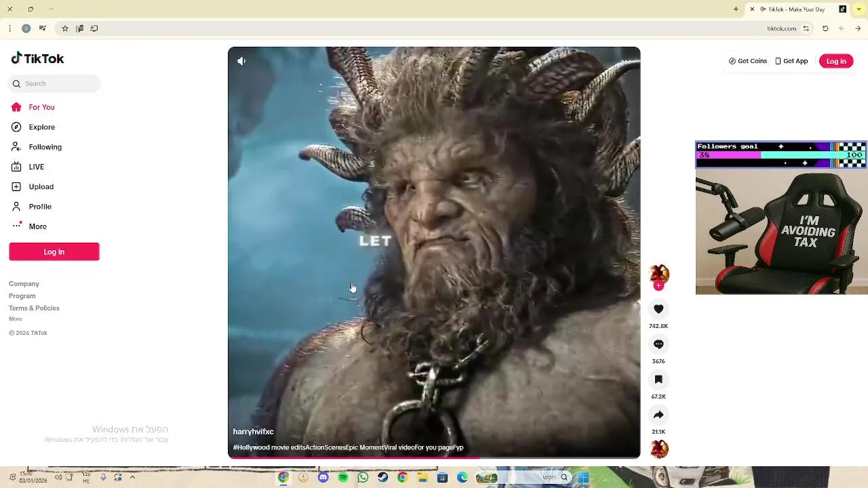
Task: Click the harryhvifxc username
Action: [x=253, y=432]
